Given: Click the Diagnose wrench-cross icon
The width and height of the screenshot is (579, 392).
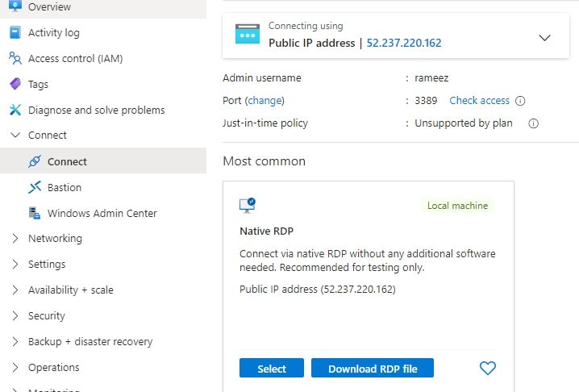Looking at the screenshot, I should tap(15, 110).
